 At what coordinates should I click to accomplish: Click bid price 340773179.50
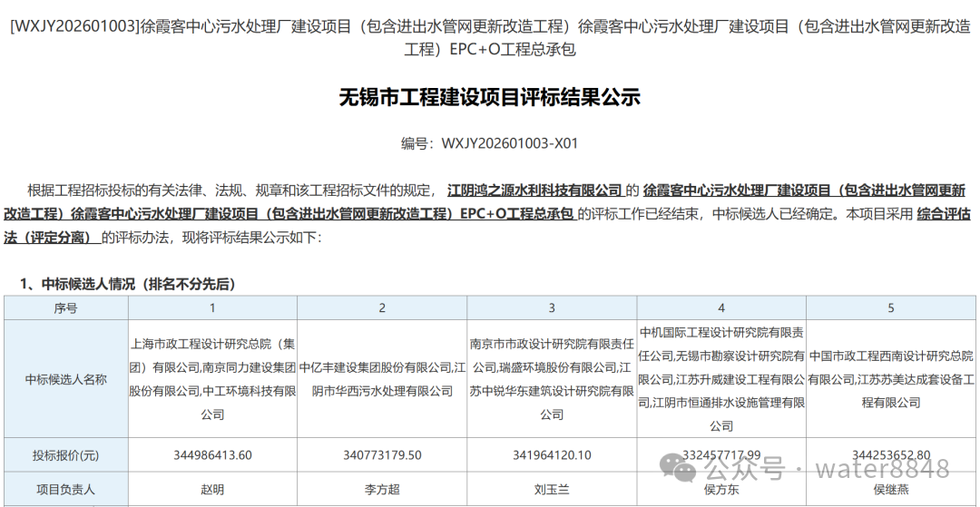click(382, 455)
